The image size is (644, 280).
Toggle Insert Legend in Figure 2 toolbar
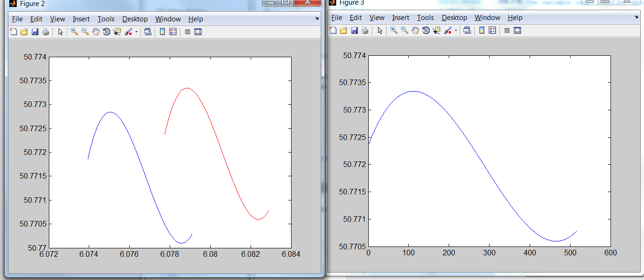(173, 32)
